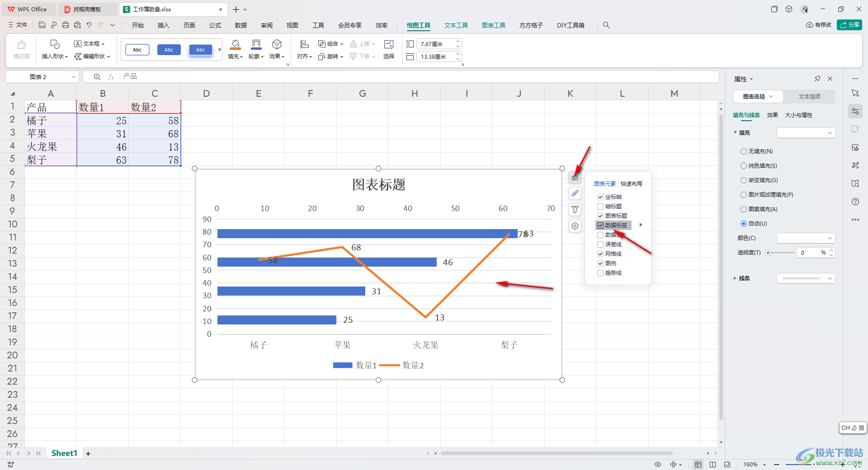Screen dimensions: 868x470
Task: Open the chart elements button beside chart
Action: pos(575,178)
